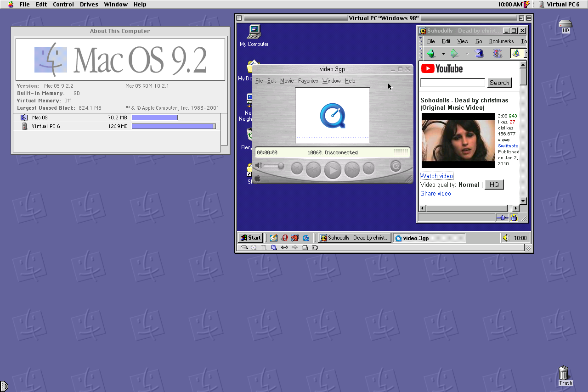The width and height of the screenshot is (588, 392).
Task: Open browser Go menu
Action: 479,41
